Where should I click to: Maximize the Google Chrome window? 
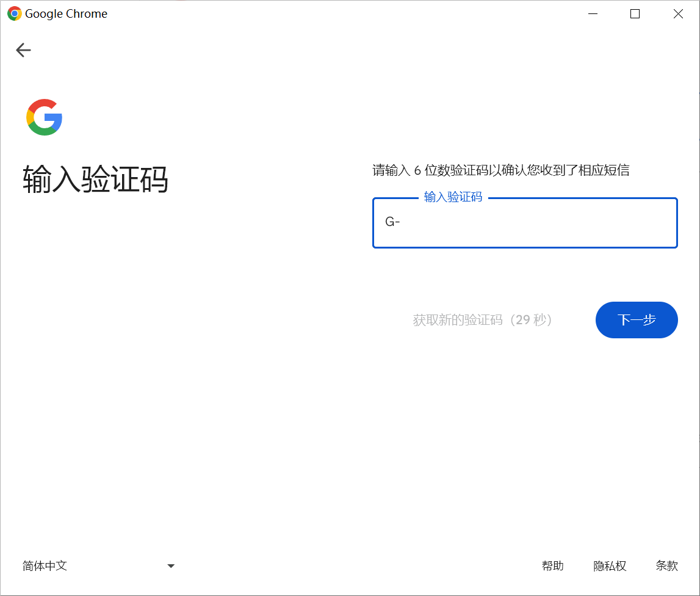tap(635, 14)
